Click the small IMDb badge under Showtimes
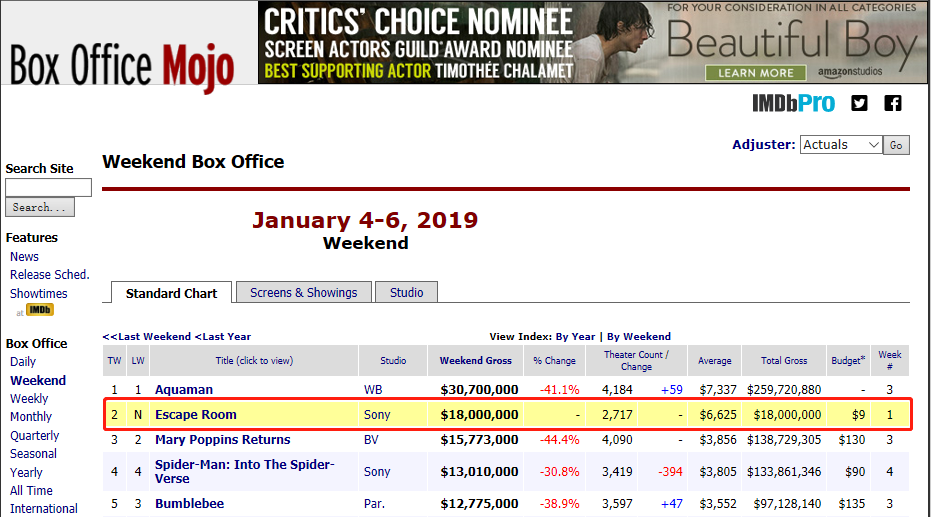This screenshot has width=931, height=517. point(40,311)
